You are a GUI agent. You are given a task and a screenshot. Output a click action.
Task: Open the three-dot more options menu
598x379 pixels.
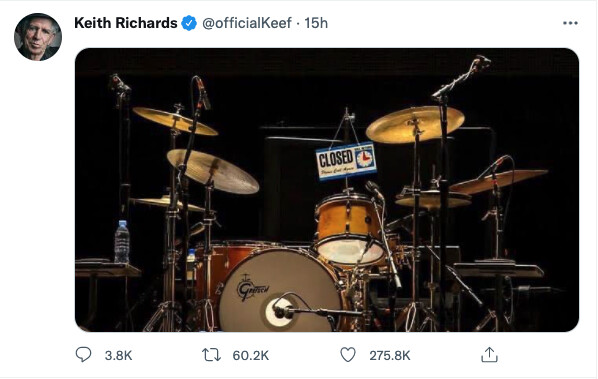click(x=570, y=23)
